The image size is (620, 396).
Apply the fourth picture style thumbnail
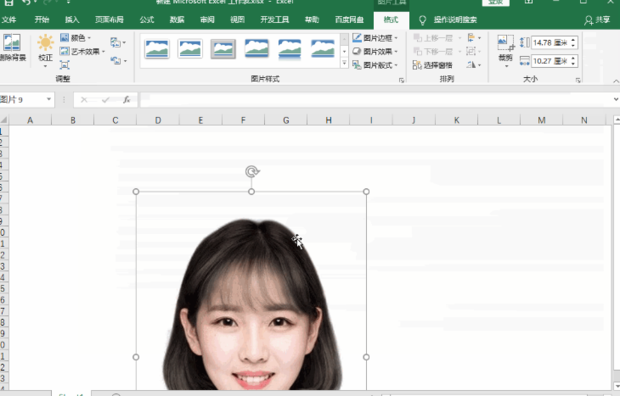[257, 49]
